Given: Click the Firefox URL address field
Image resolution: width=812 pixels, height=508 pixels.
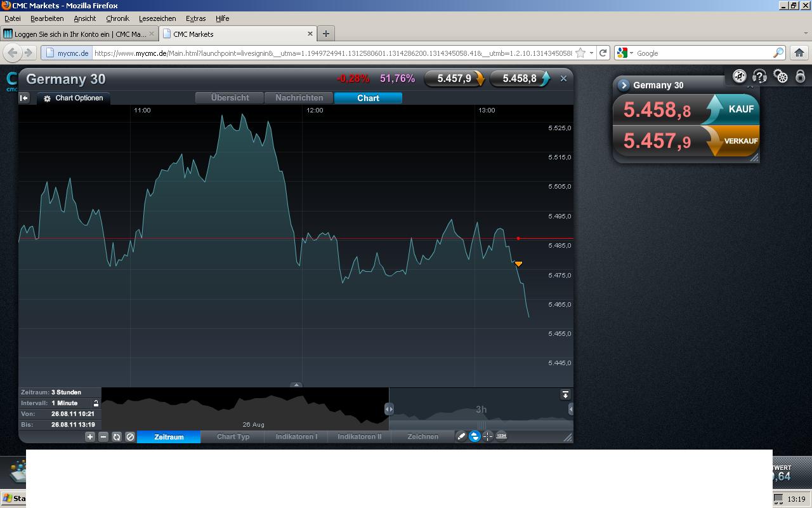Looking at the screenshot, I should click(x=332, y=53).
